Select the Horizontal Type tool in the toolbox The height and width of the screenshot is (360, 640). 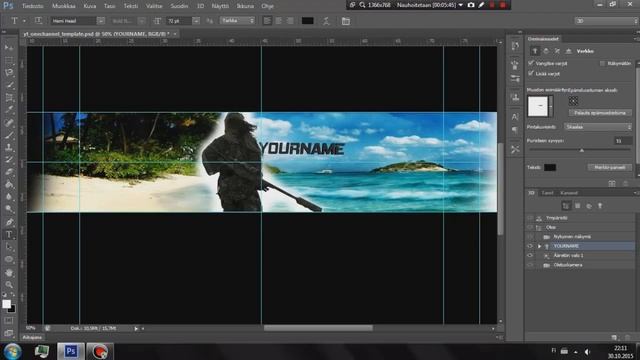pyautogui.click(x=9, y=235)
